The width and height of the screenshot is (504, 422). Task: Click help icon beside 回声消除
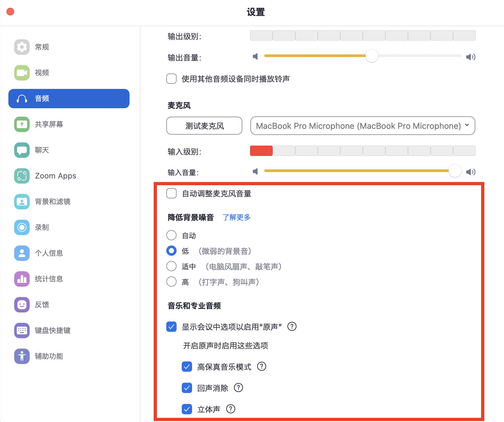pyautogui.click(x=238, y=388)
